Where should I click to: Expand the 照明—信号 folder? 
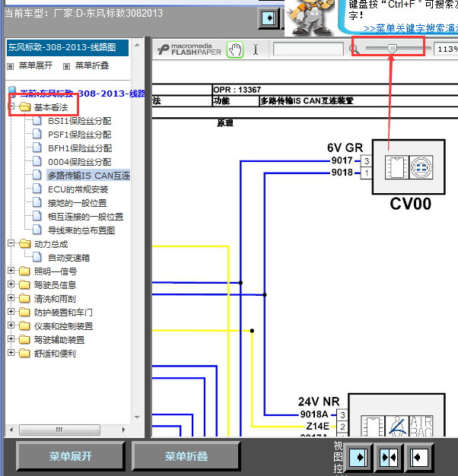[x=11, y=271]
